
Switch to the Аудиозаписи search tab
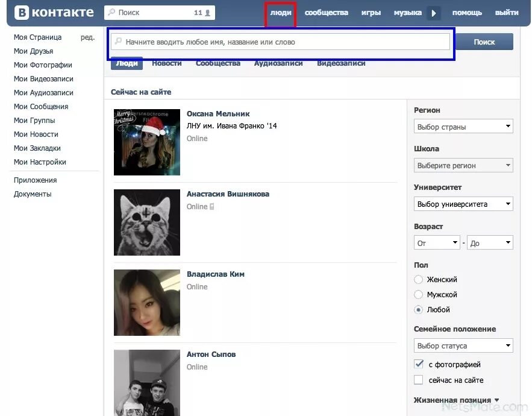(x=278, y=63)
